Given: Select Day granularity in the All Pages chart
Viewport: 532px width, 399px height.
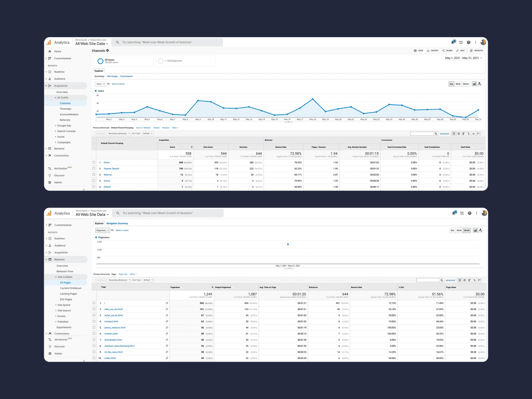Looking at the screenshot, I should pyautogui.click(x=452, y=231).
